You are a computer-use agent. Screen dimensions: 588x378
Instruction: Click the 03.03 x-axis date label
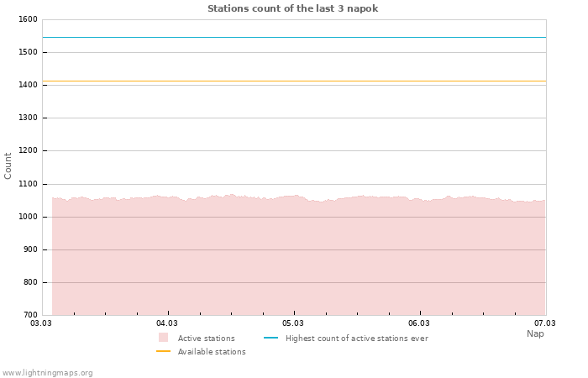(x=40, y=323)
